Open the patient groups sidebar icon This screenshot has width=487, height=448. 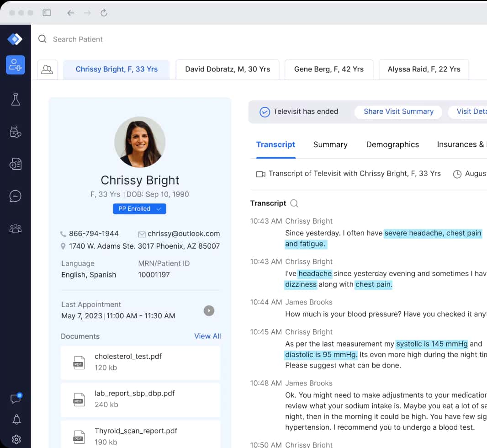tap(16, 228)
